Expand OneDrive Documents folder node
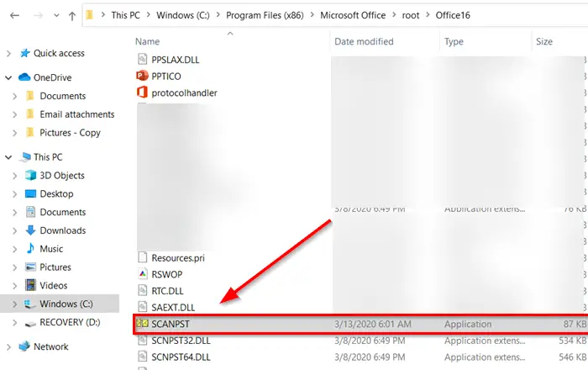Viewport: 588px width, 370px height. coord(14,97)
